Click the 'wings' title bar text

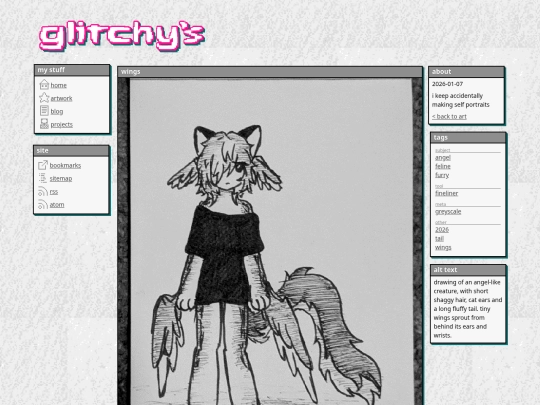click(x=131, y=72)
